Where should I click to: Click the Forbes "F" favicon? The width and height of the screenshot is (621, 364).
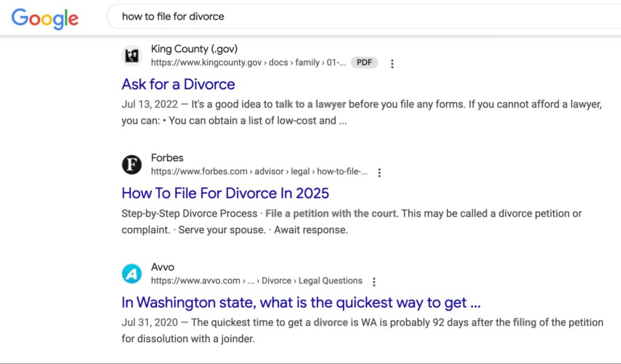[x=132, y=164]
